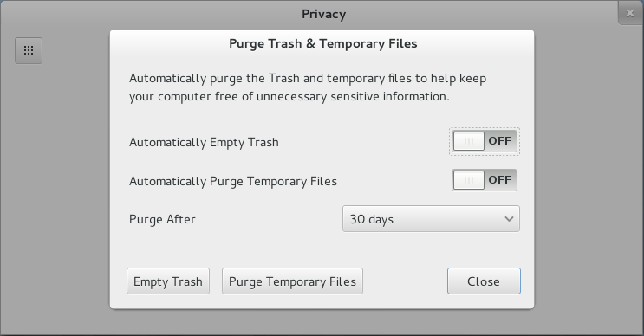Click the description paragraph about sensitive information
644x336 pixels.
pyautogui.click(x=308, y=87)
